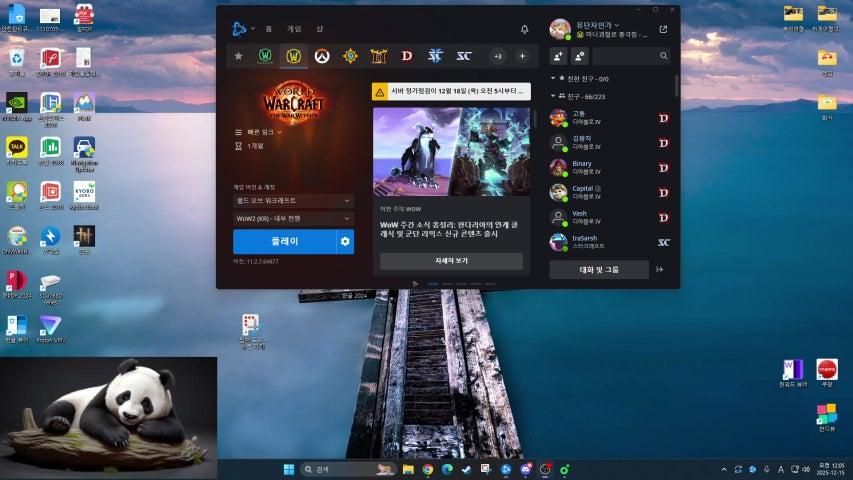This screenshot has height=480, width=853.
Task: Open the 대화 및 그룹 button
Action: [599, 269]
